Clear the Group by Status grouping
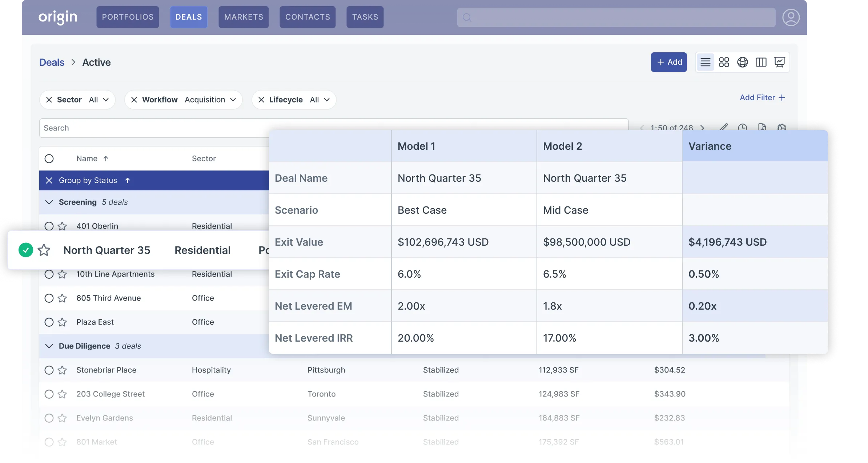The height and width of the screenshot is (463, 868). coord(49,180)
